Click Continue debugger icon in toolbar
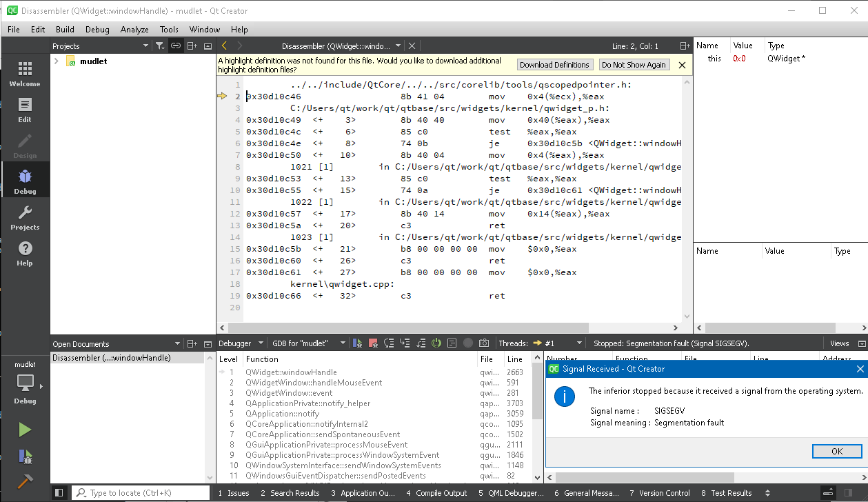This screenshot has height=502, width=868. (357, 343)
